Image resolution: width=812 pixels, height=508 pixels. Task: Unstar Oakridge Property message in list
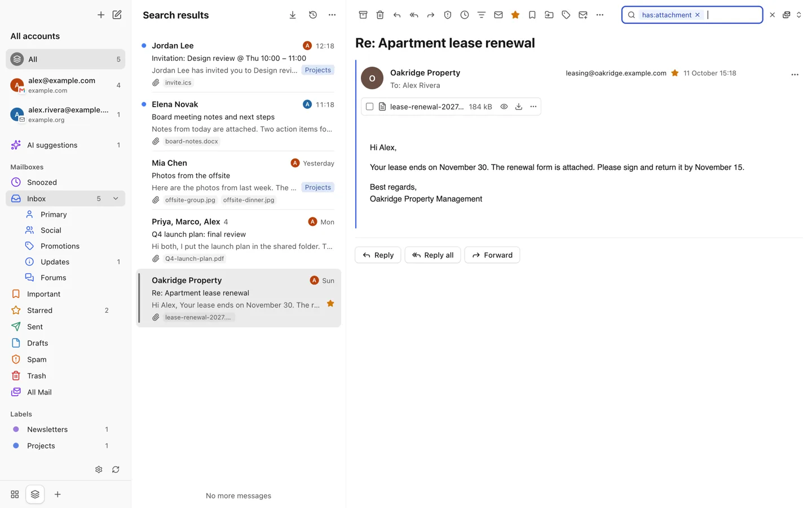pyautogui.click(x=330, y=304)
